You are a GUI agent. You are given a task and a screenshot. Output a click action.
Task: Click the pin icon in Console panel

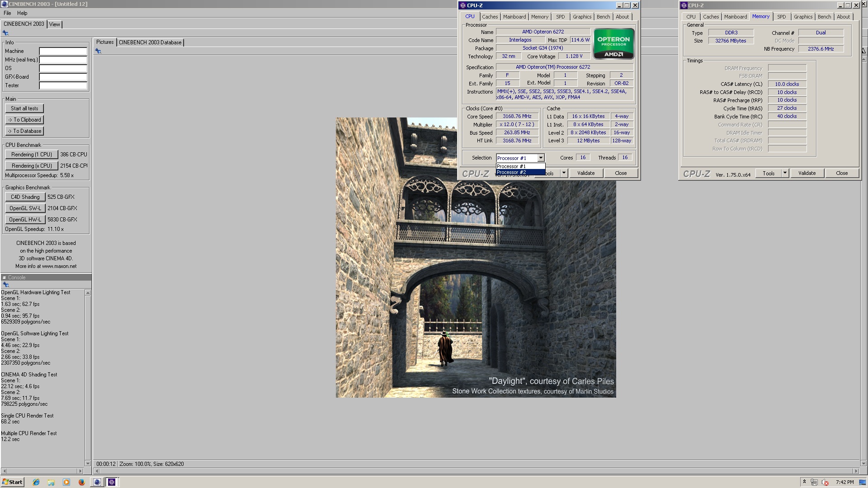pyautogui.click(x=6, y=285)
